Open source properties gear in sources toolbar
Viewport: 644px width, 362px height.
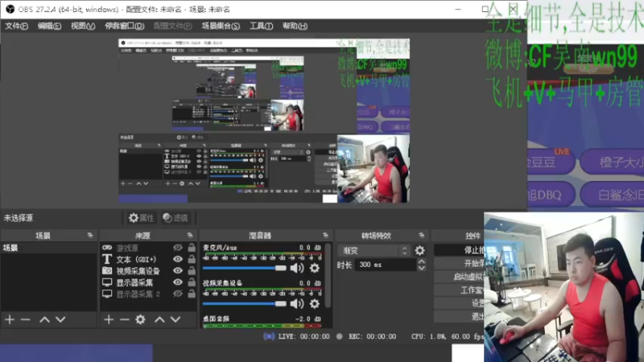(x=140, y=319)
